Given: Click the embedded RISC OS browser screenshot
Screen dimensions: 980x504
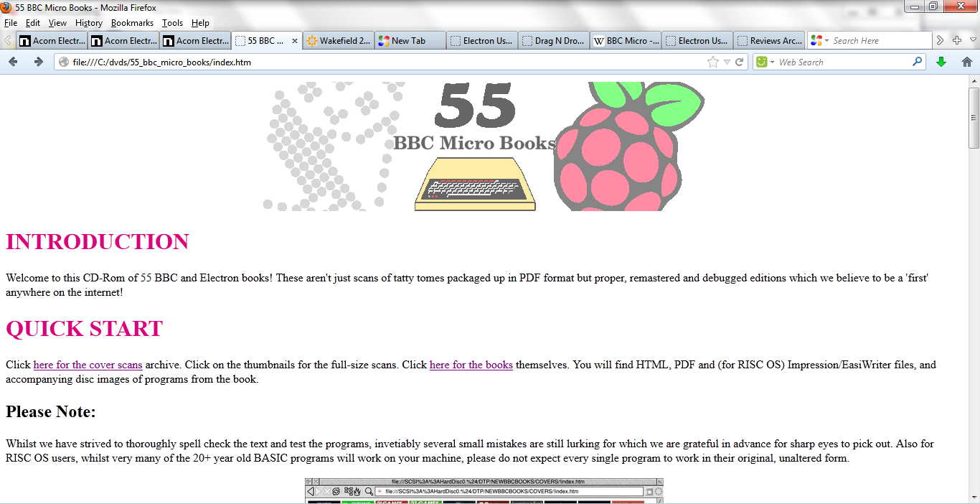Looking at the screenshot, I should (x=484, y=491).
